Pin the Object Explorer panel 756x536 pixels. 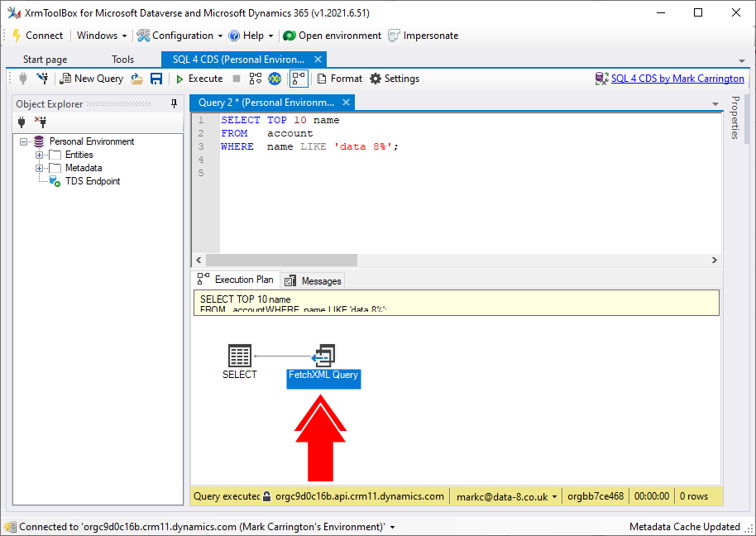(174, 103)
